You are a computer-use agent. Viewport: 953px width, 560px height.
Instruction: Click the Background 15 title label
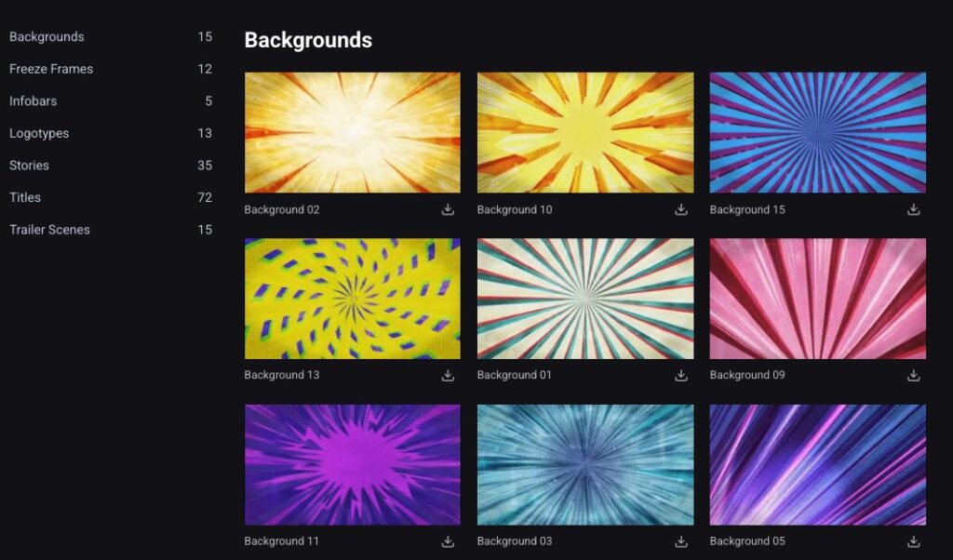[747, 210]
